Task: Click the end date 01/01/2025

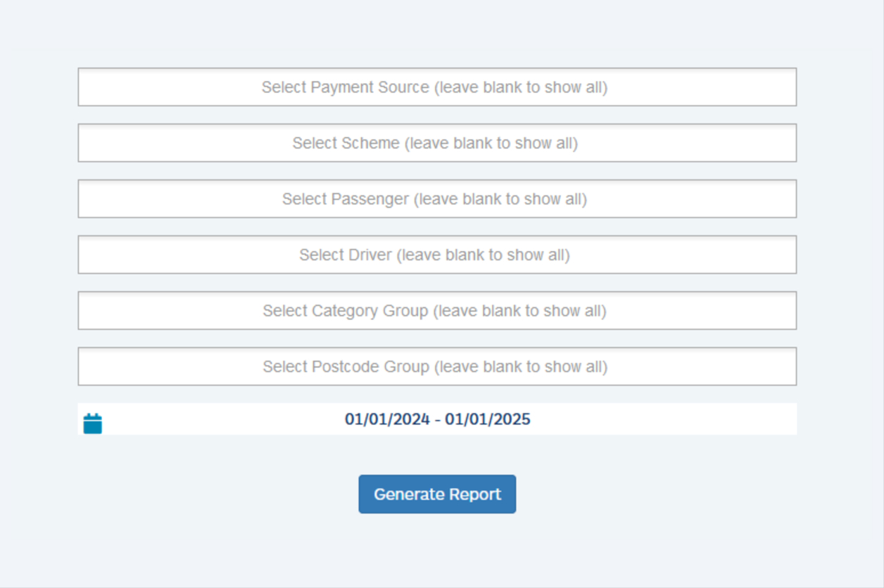Action: [x=488, y=419]
